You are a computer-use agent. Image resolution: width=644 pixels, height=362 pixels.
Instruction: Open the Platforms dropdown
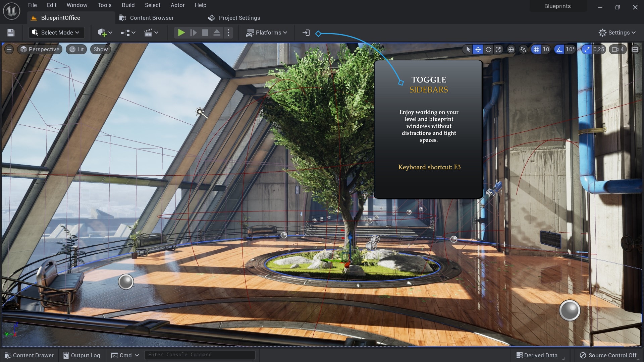[x=266, y=33]
